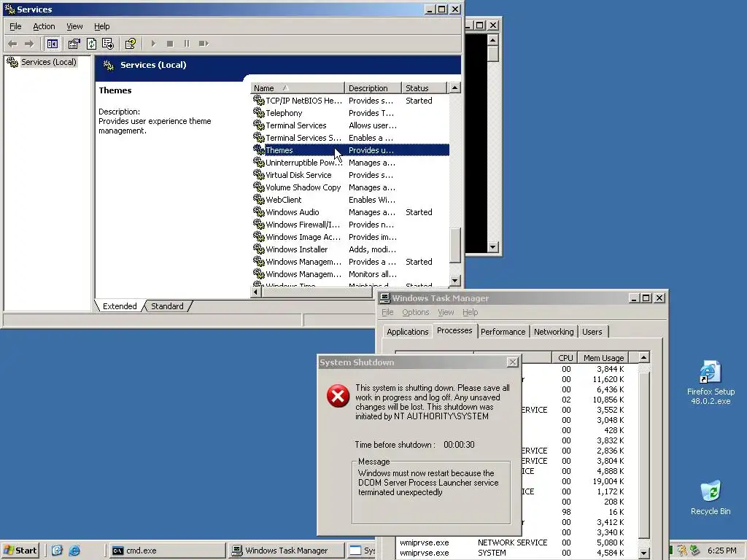Sort processes by the CPU column header
747x560 pixels.
click(x=565, y=357)
